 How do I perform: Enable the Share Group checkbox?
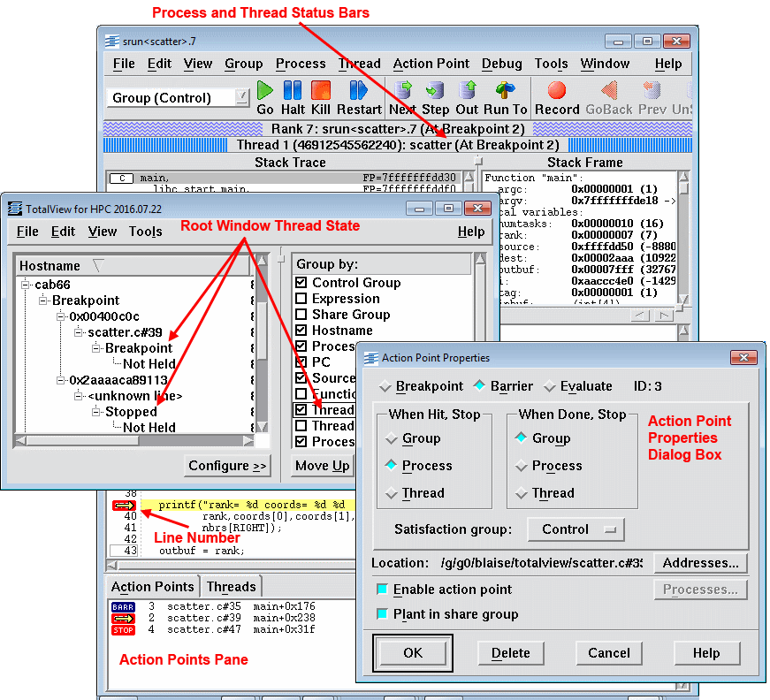[x=301, y=314]
